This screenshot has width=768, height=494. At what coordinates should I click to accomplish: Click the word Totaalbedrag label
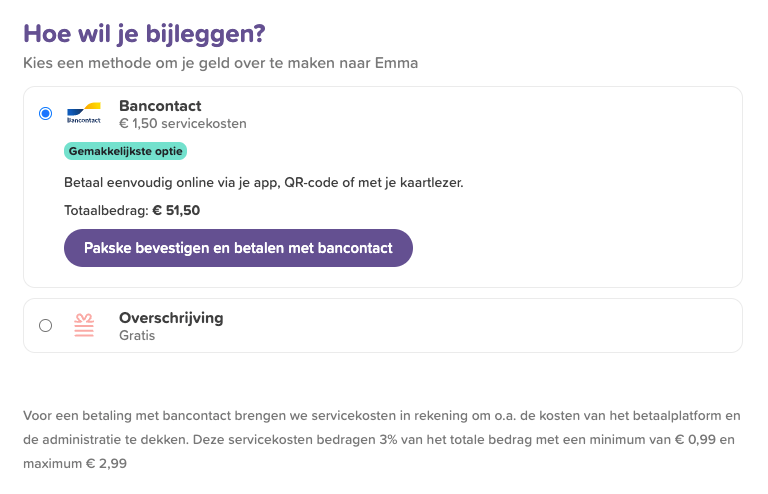pos(105,211)
